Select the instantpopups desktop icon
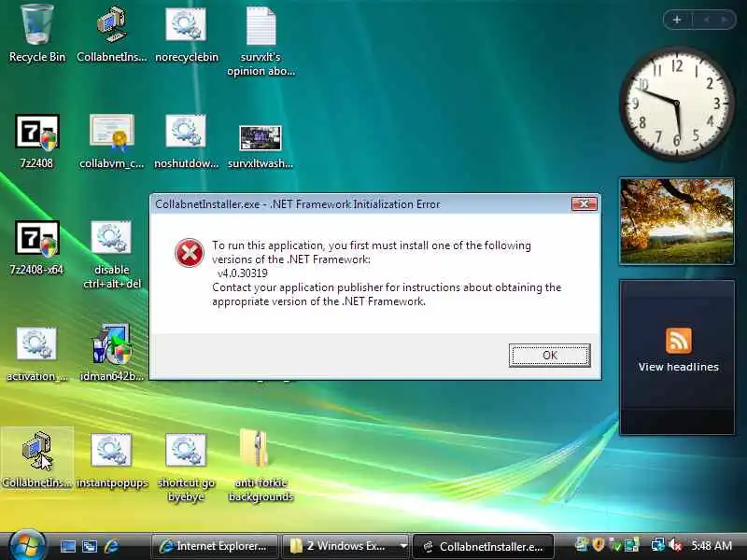The height and width of the screenshot is (560, 747). click(111, 460)
